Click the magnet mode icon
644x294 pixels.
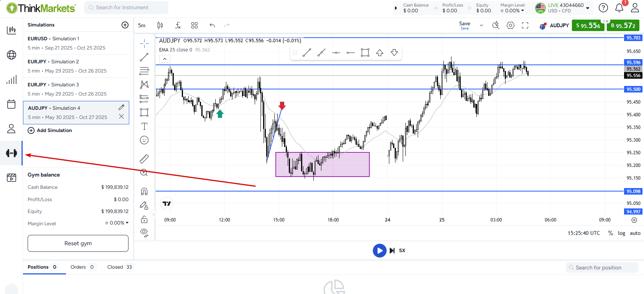[x=144, y=191]
